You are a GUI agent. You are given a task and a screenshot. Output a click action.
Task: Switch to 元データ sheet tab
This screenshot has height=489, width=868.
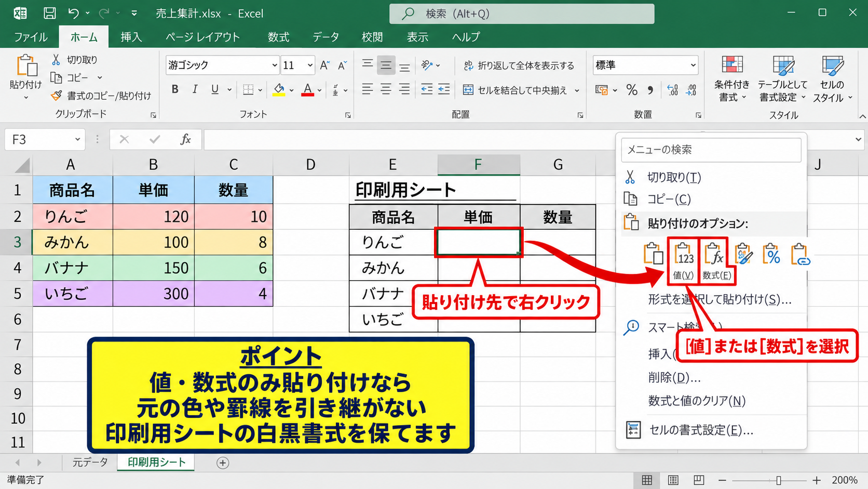[90, 462]
